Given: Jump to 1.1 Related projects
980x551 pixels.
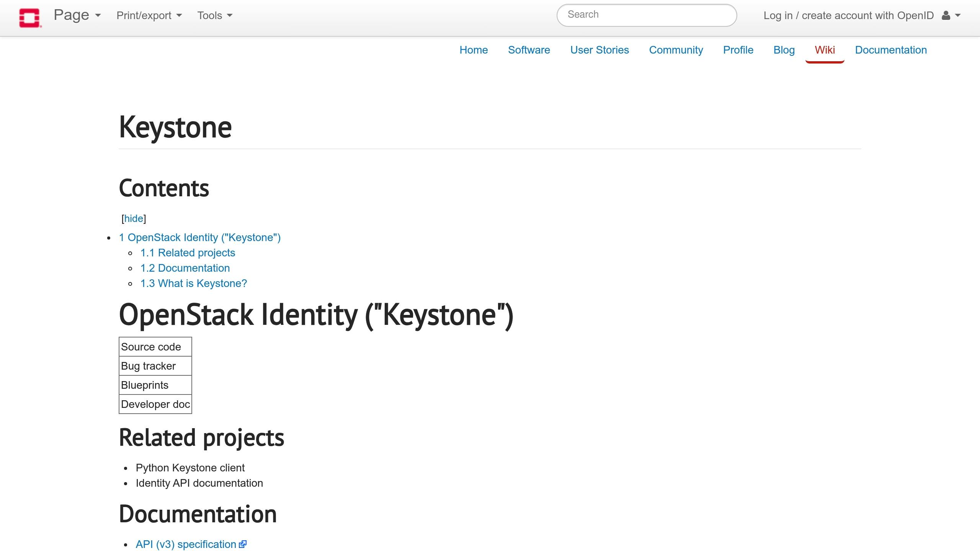Looking at the screenshot, I should click(188, 253).
